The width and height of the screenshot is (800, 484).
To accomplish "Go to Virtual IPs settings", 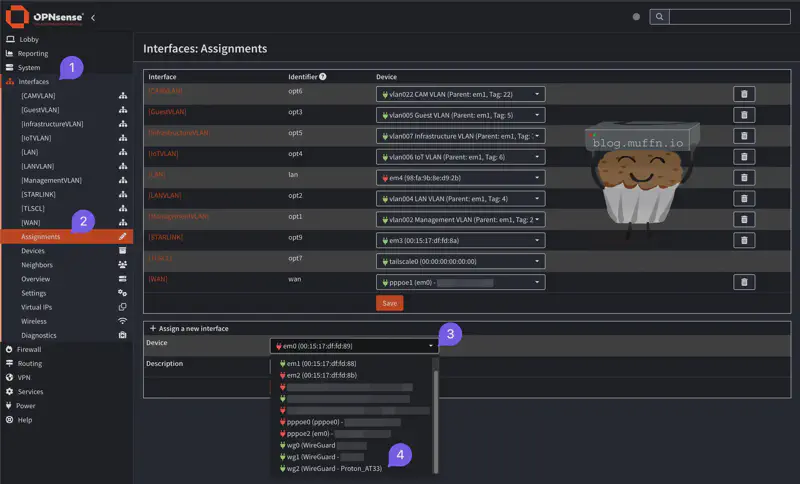I will point(38,307).
